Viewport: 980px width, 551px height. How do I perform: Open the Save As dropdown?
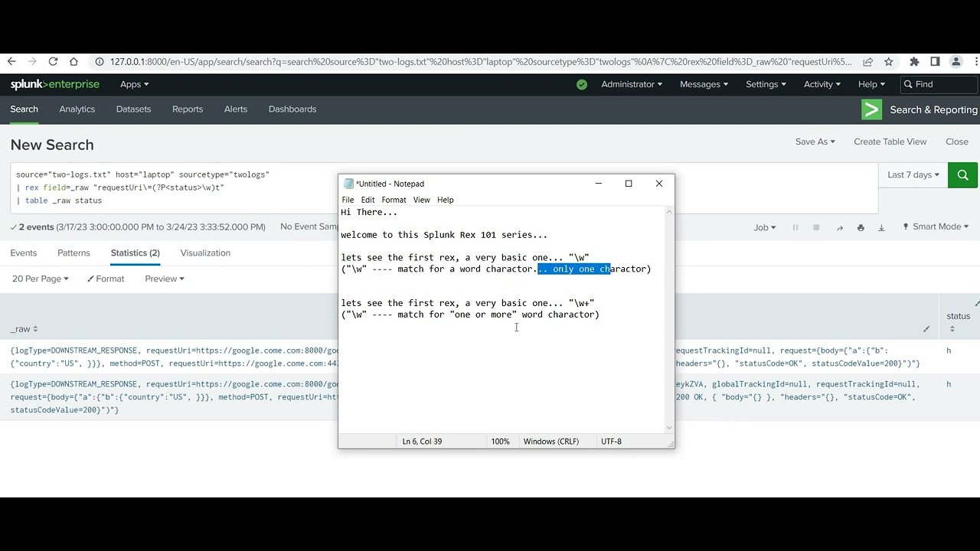pyautogui.click(x=815, y=142)
